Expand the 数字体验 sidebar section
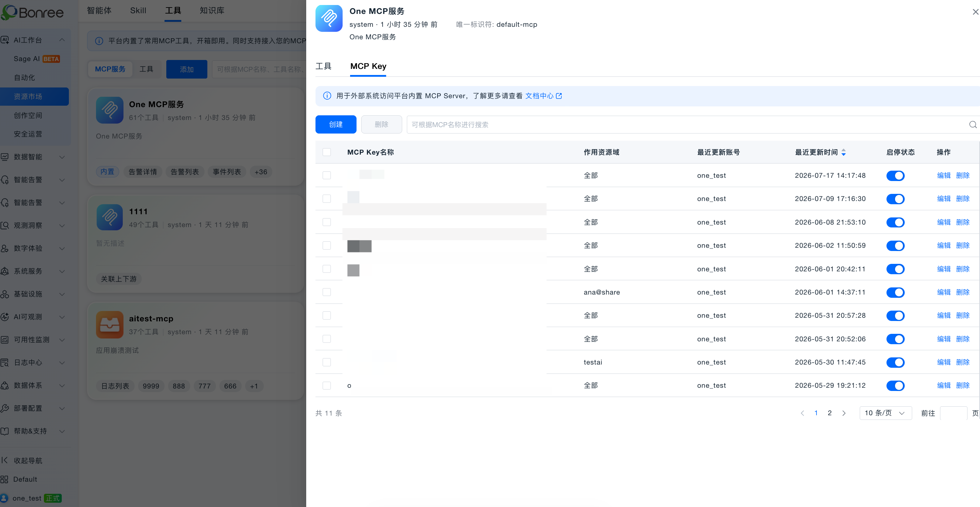The image size is (980, 507). (x=62, y=248)
